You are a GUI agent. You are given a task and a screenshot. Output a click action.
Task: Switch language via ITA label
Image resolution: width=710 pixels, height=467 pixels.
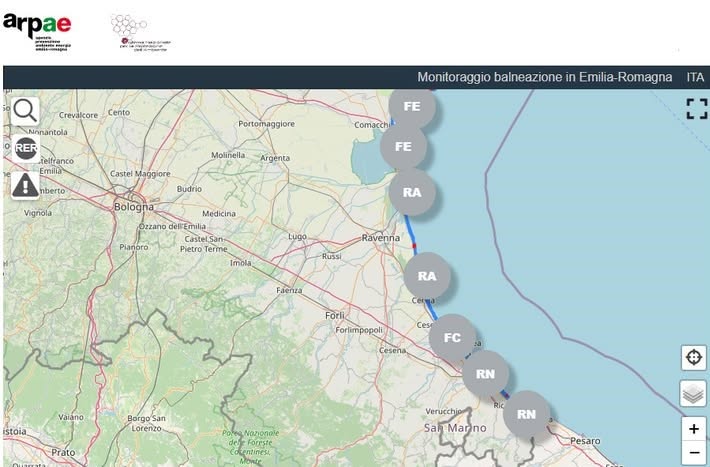click(x=695, y=77)
